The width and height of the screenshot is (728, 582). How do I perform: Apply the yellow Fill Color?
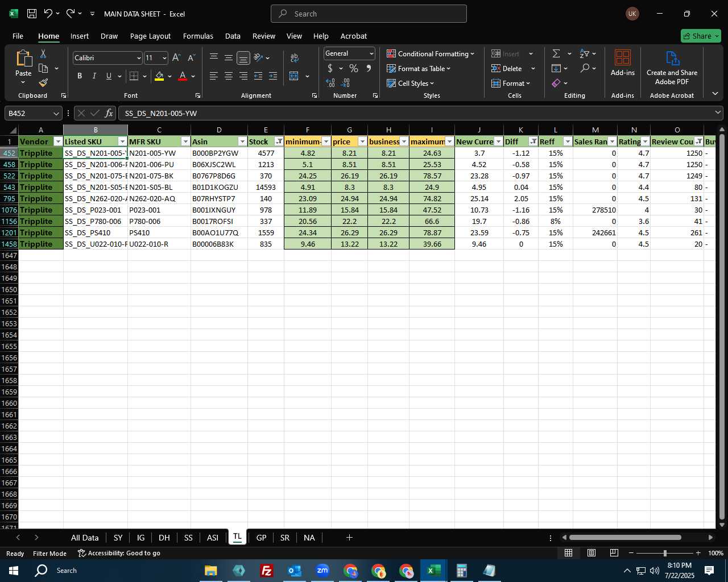[159, 76]
